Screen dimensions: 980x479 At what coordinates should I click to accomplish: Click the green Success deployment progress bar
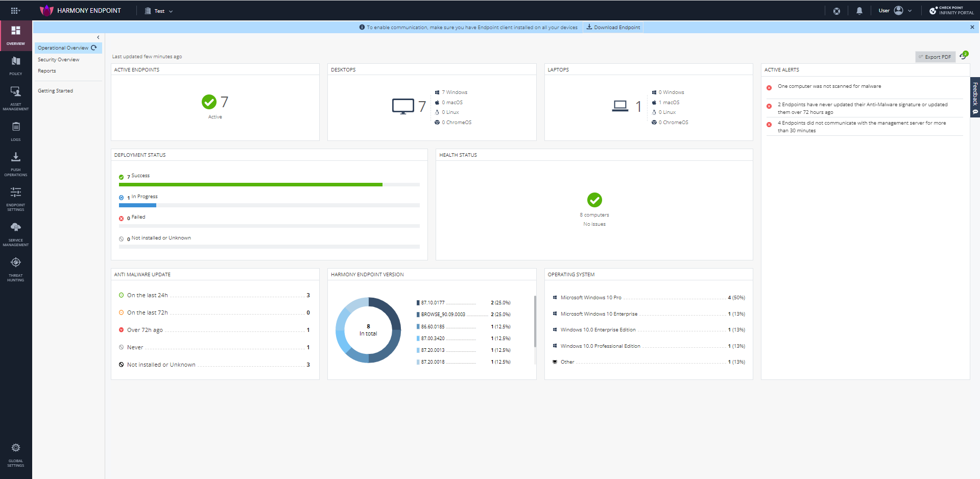[x=251, y=185]
